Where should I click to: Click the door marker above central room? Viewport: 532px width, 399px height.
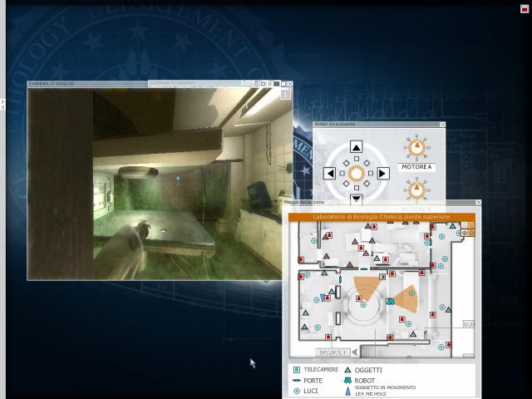[x=364, y=268]
